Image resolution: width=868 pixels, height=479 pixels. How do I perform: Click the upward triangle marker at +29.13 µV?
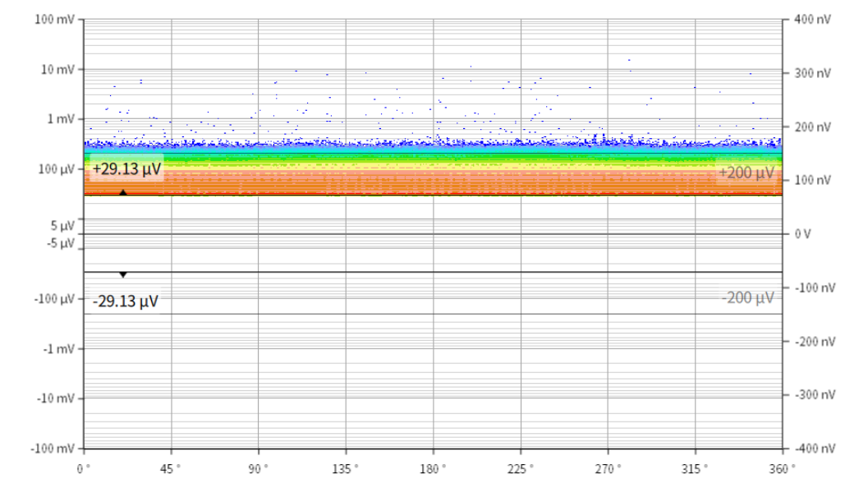coord(123,192)
